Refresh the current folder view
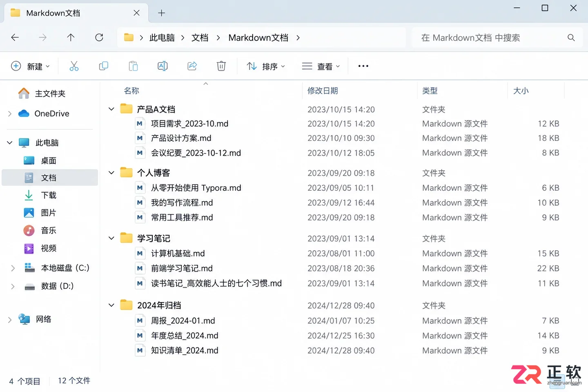 pyautogui.click(x=99, y=38)
